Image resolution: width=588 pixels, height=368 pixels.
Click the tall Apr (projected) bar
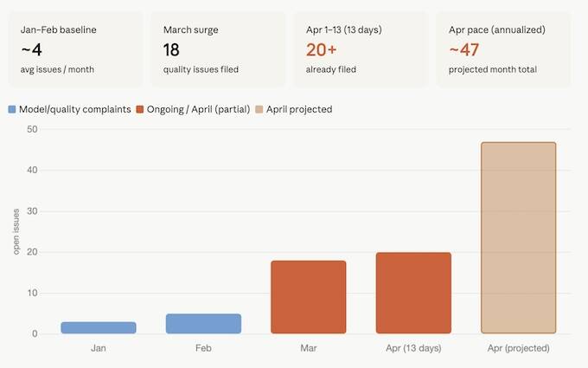click(519, 238)
